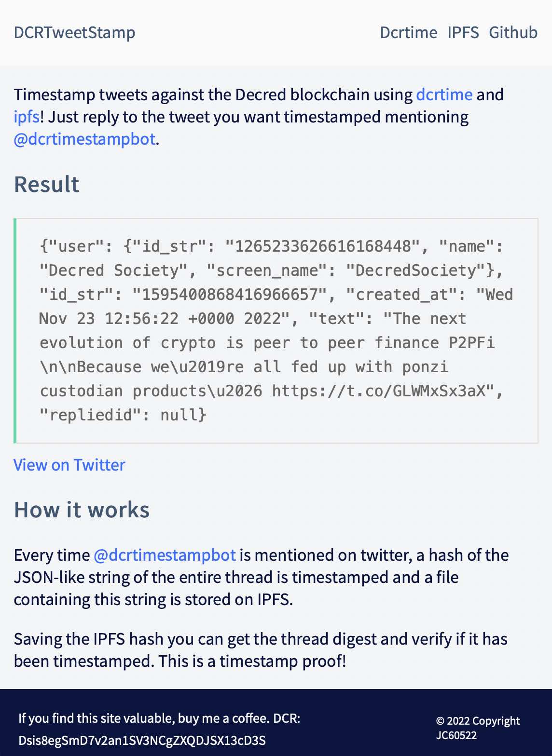Follow the inline ipfs link in the intro
The image size is (552, 756).
pyautogui.click(x=27, y=117)
